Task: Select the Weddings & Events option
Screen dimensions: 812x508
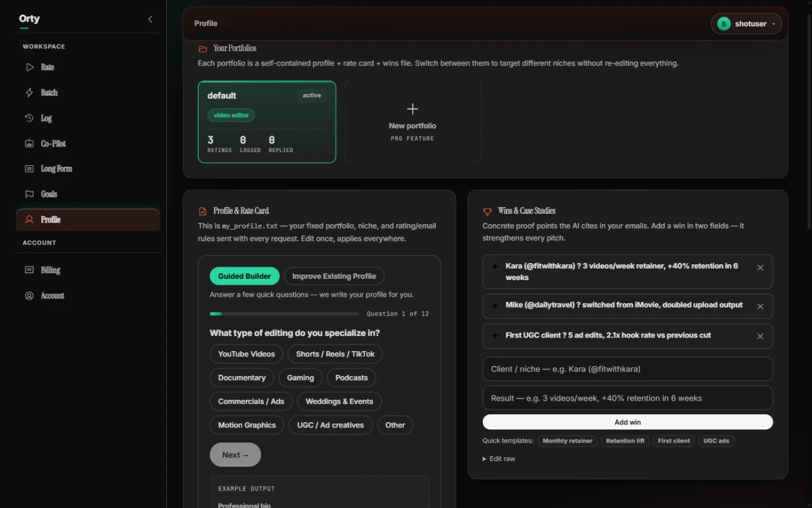Action: tap(339, 401)
